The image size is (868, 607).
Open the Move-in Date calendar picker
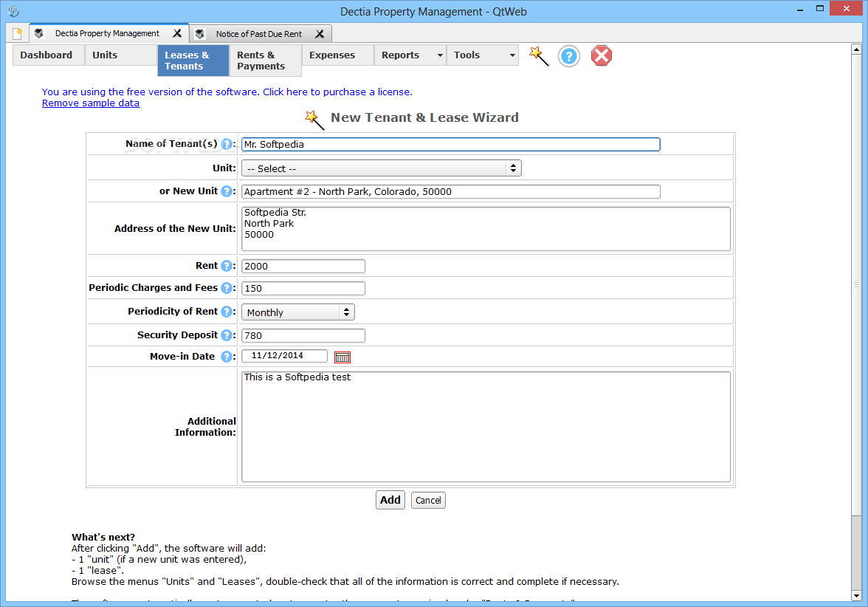click(342, 357)
